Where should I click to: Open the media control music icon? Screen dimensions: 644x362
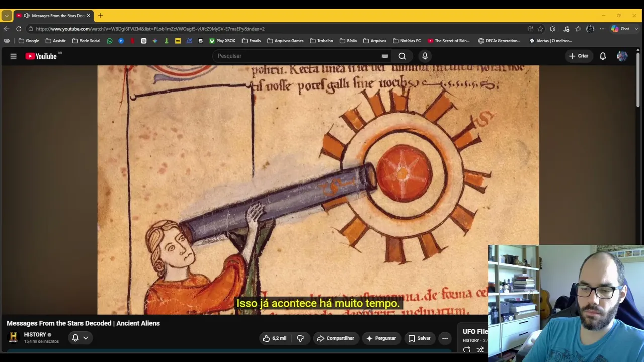tap(567, 29)
